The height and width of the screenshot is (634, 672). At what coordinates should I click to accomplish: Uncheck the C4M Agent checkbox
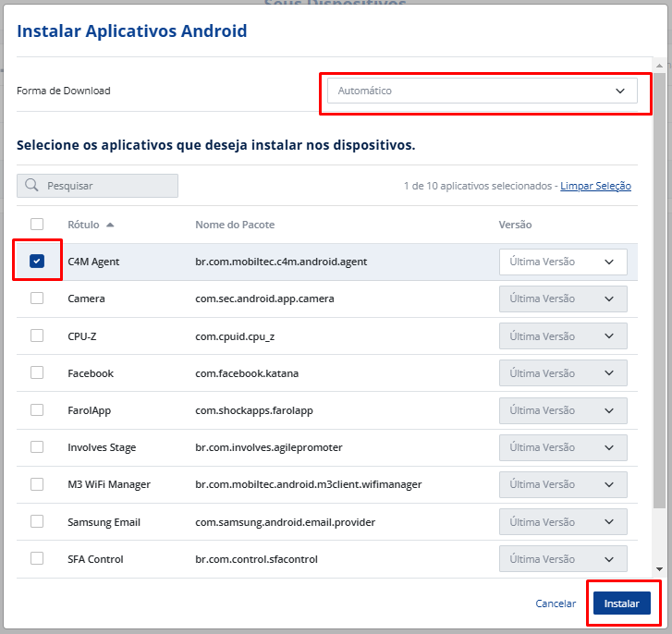pos(37,261)
